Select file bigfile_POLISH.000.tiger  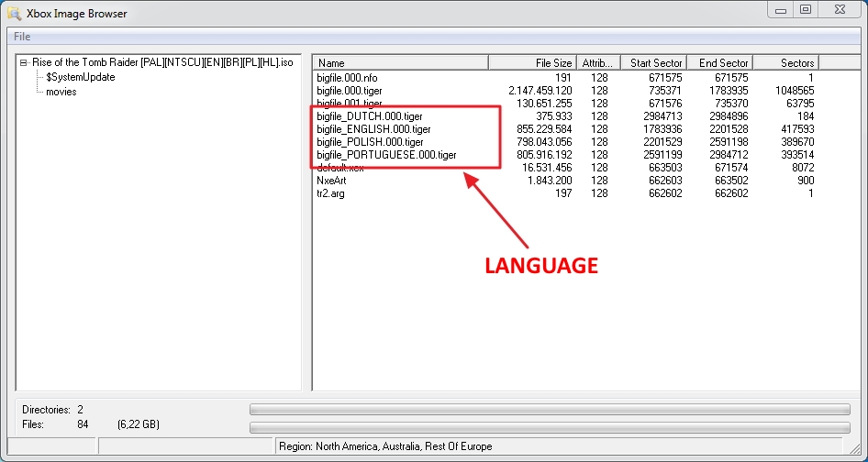tap(371, 142)
